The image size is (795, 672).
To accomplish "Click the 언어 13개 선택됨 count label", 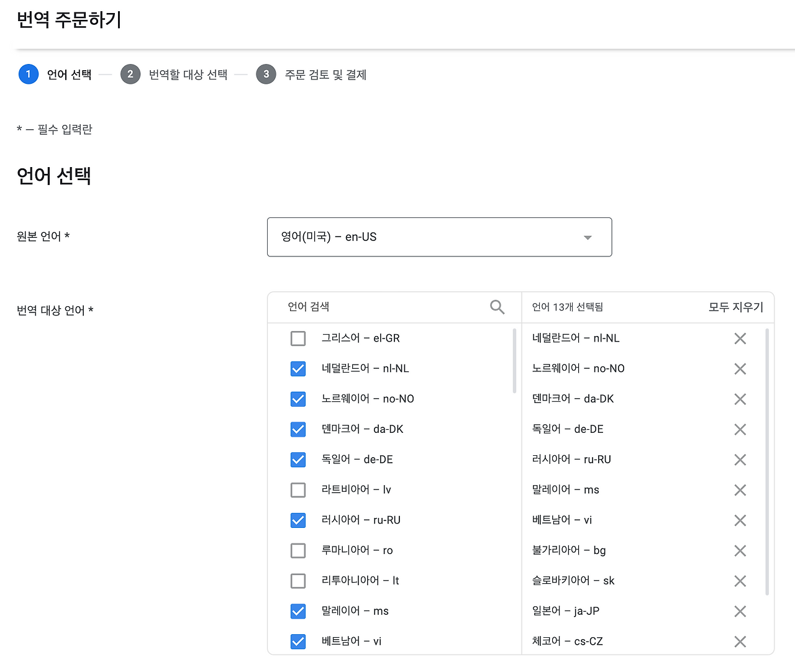I will 568,307.
